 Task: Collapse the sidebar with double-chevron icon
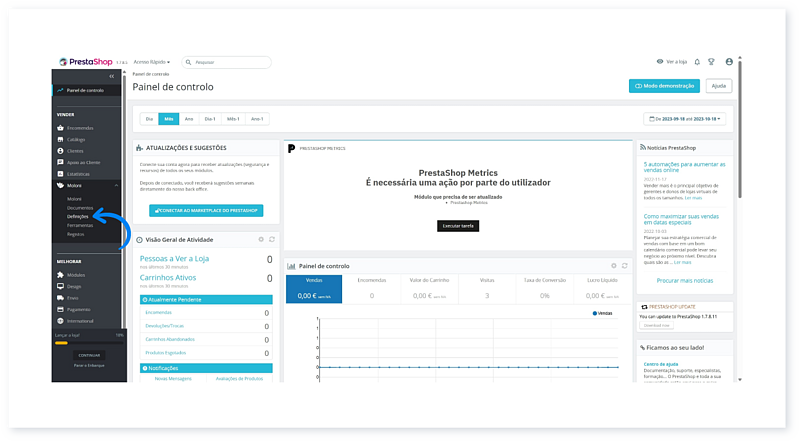[x=111, y=76]
